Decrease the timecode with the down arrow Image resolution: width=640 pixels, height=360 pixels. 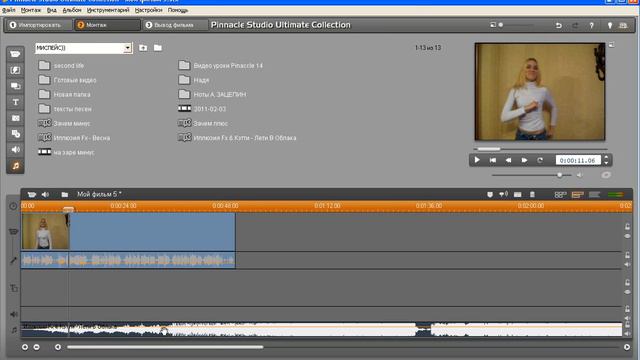606,162
